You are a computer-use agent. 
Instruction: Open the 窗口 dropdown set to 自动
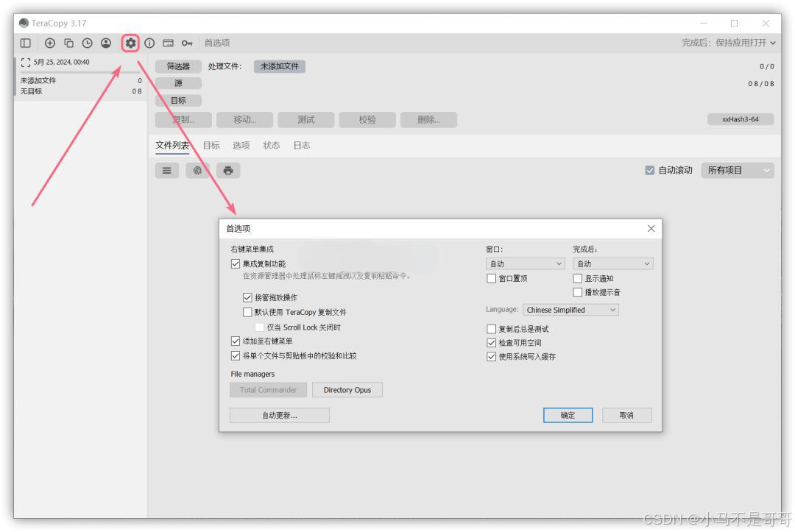[526, 263]
